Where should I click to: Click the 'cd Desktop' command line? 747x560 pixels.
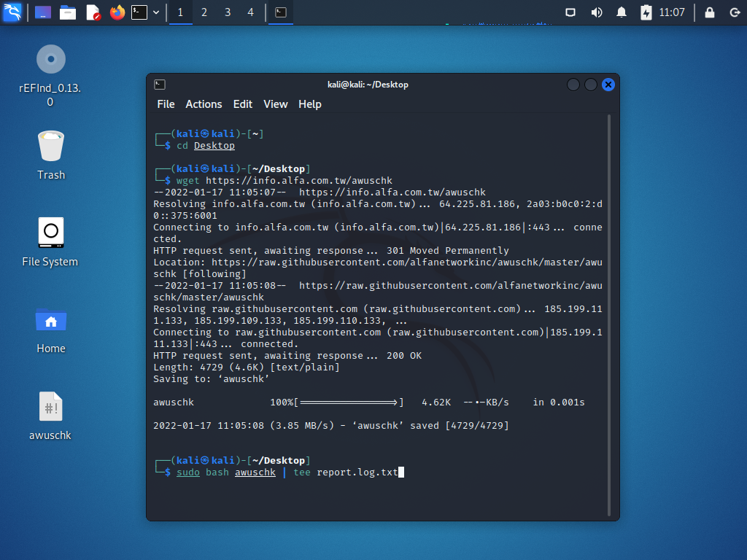[x=206, y=146]
